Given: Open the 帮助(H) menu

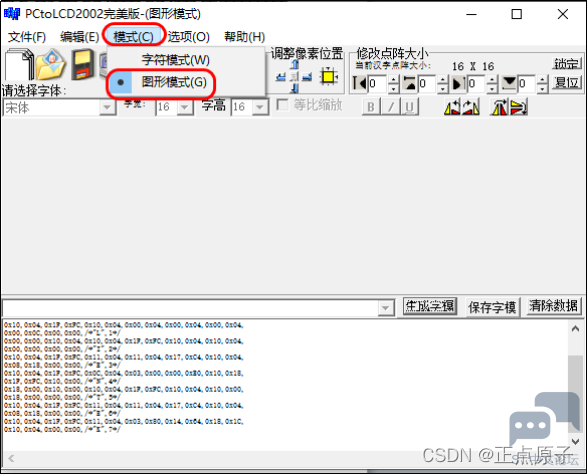Looking at the screenshot, I should tap(244, 37).
